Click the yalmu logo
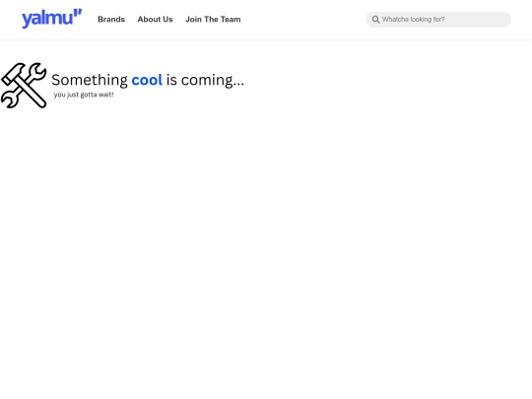 51,19
